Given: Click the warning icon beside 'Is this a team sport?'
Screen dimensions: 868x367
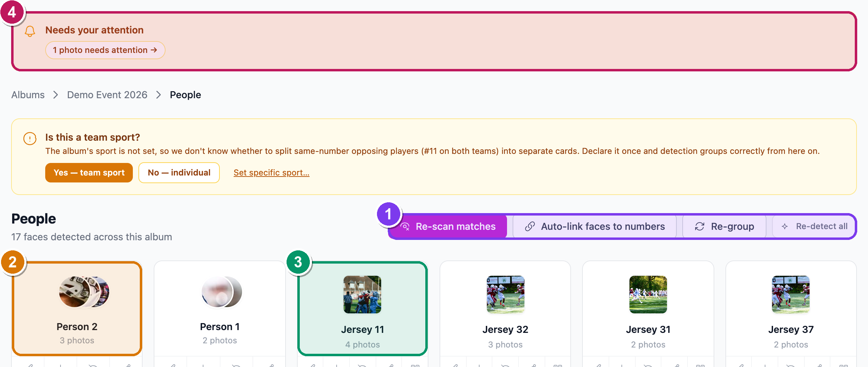Looking at the screenshot, I should [x=30, y=139].
